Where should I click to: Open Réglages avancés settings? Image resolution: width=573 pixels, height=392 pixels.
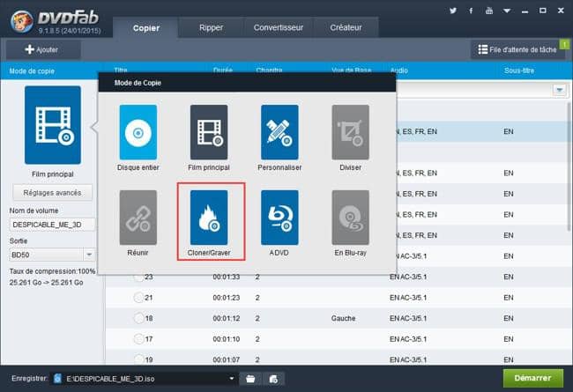point(52,193)
